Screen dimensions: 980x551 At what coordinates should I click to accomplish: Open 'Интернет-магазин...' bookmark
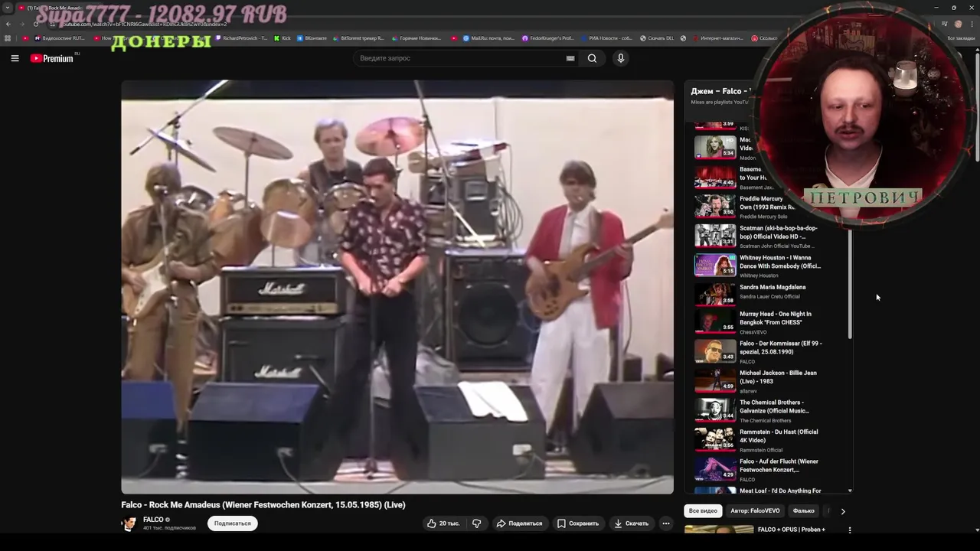(717, 38)
